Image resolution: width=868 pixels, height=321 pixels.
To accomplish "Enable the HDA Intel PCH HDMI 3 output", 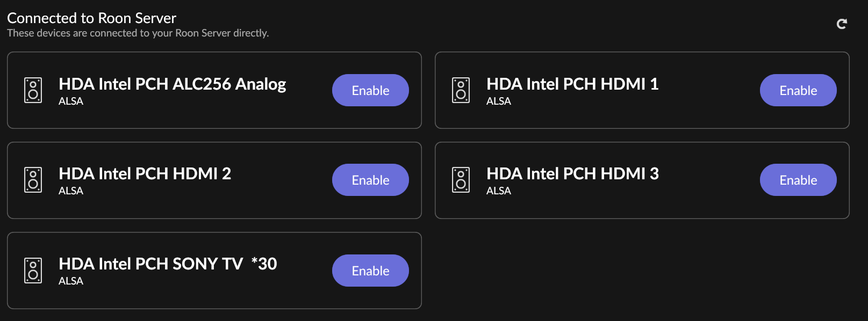I will tap(798, 180).
